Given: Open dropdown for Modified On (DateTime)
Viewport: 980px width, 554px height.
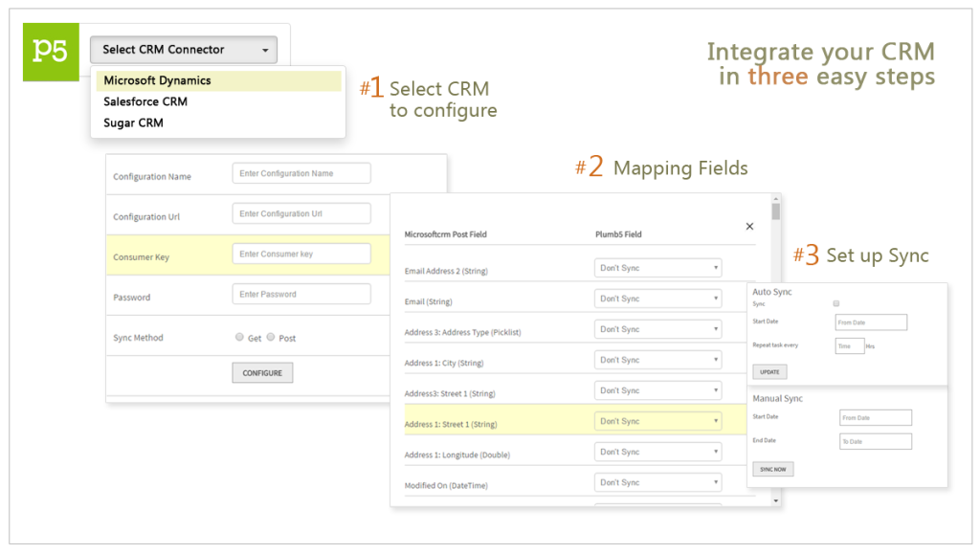Looking at the screenshot, I should click(658, 482).
